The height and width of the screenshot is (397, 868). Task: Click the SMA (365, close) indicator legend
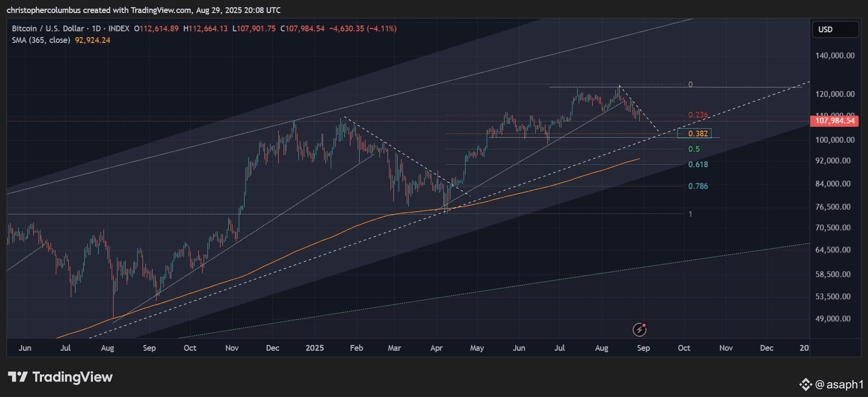(41, 40)
